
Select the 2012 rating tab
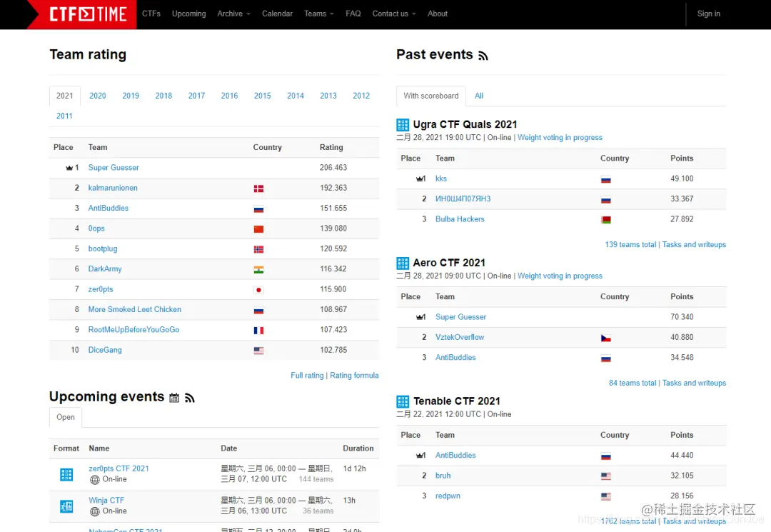pos(361,96)
